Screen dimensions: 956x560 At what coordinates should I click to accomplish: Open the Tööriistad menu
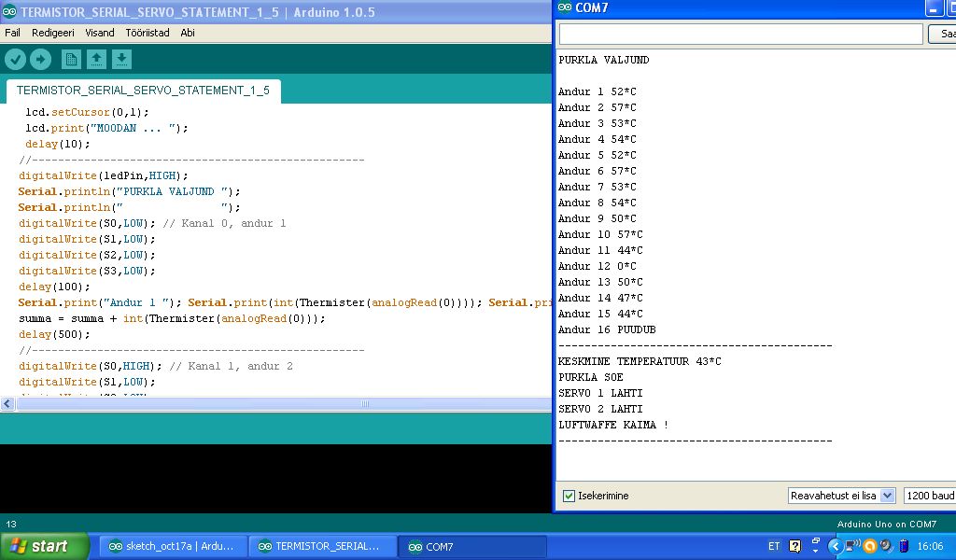coord(148,32)
